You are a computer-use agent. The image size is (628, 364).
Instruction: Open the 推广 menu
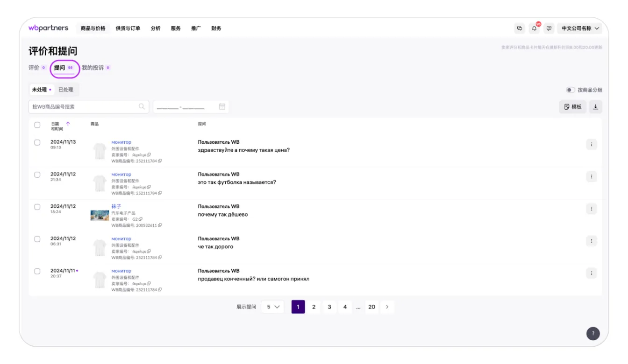[196, 28]
